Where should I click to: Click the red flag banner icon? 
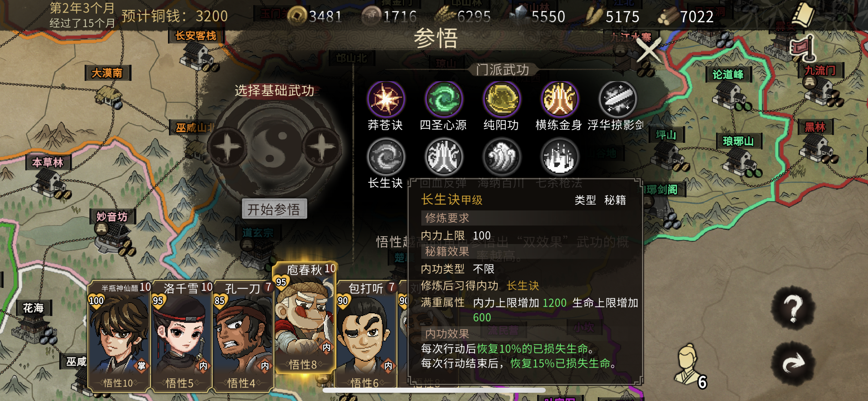[803, 49]
